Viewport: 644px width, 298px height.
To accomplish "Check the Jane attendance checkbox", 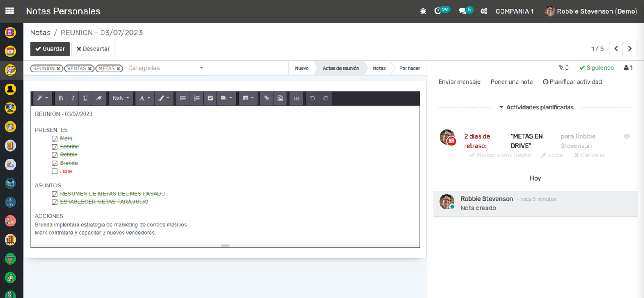I will tap(54, 171).
